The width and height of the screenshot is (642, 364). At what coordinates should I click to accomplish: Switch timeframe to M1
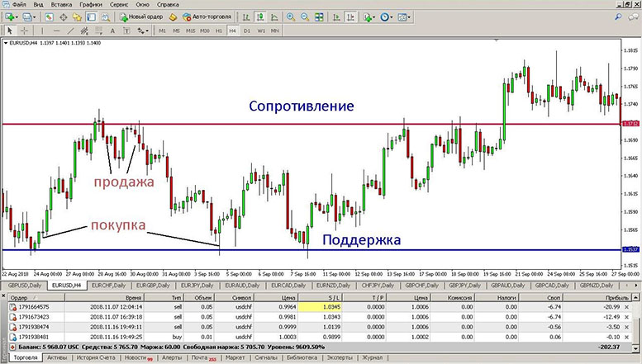coord(163,31)
